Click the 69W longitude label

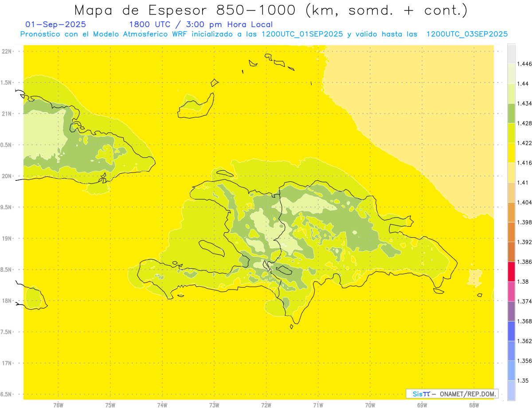coord(422,405)
